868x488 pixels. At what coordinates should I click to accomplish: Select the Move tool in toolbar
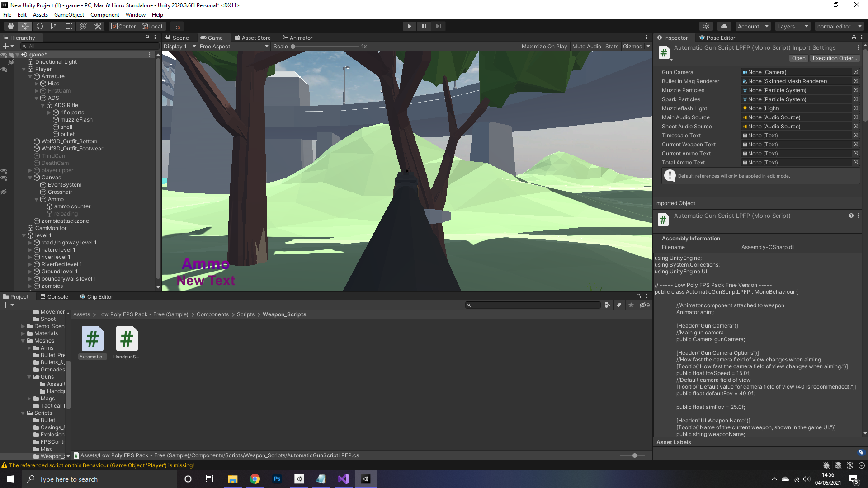[x=25, y=26]
